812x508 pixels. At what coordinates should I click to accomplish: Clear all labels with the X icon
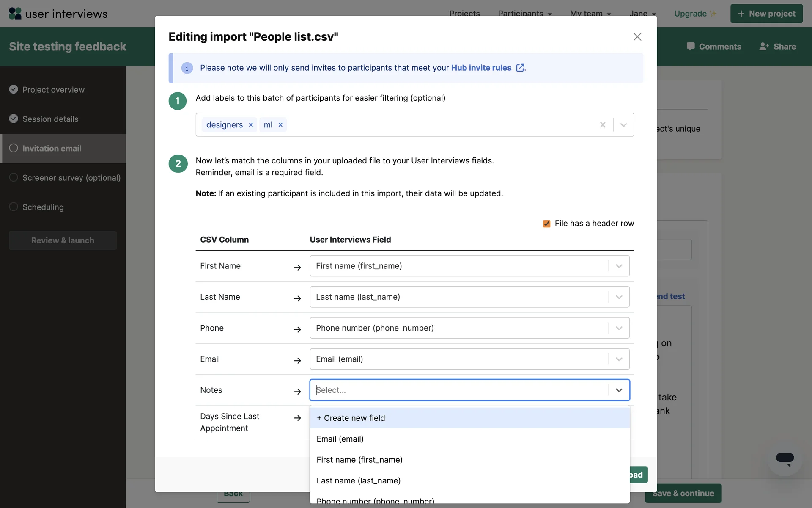point(603,125)
